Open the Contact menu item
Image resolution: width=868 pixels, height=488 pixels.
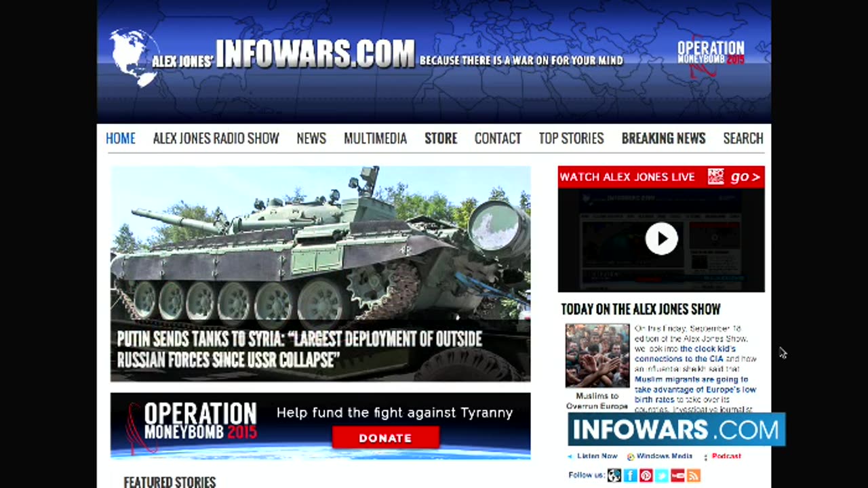click(x=498, y=138)
